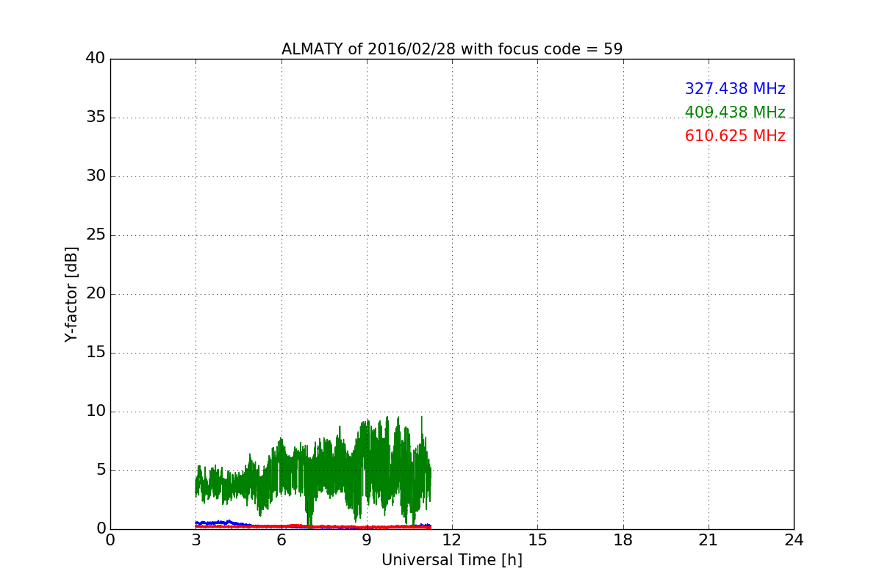Click the x-axis tick label 18

click(x=623, y=540)
